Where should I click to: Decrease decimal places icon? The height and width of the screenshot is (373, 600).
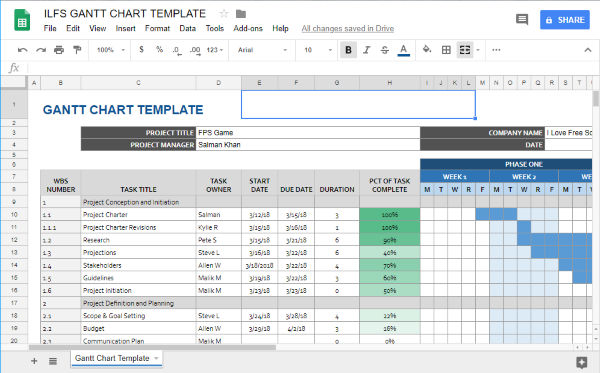(x=176, y=50)
